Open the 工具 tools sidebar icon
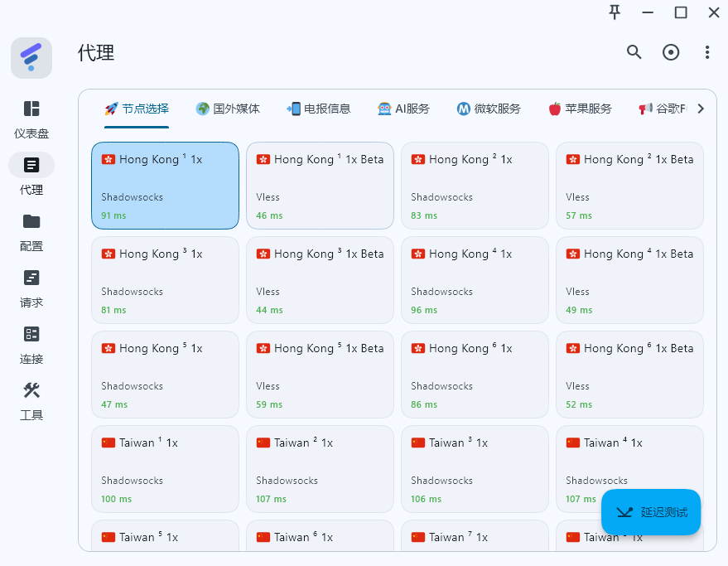Image resolution: width=728 pixels, height=566 pixels. 31,390
